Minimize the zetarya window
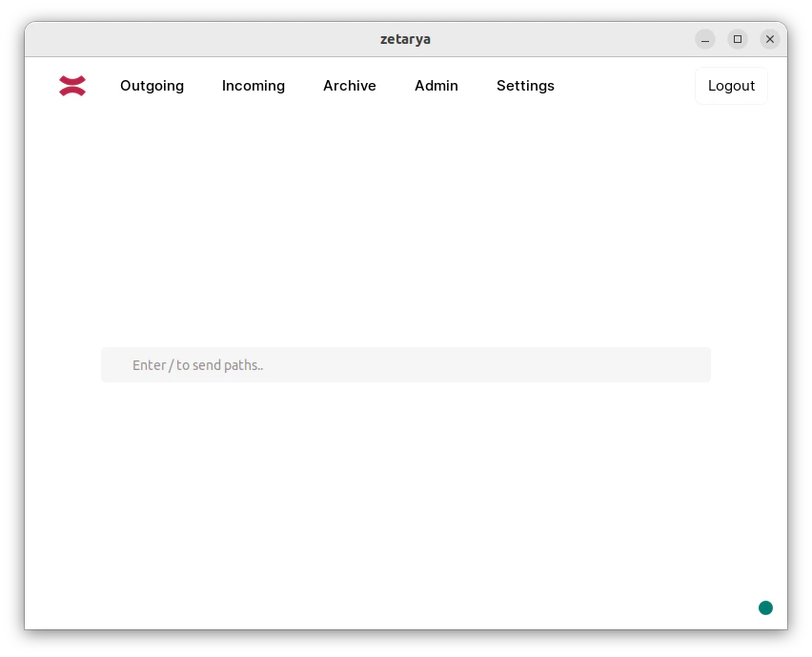The image size is (812, 657). pyautogui.click(x=705, y=39)
